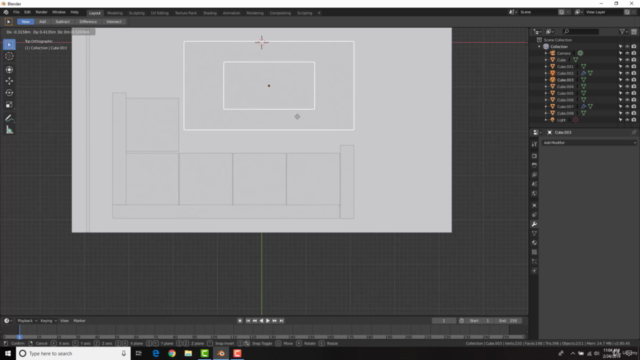This screenshot has height=360, width=640.
Task: Open the timeline Playback dropdown
Action: (27, 321)
